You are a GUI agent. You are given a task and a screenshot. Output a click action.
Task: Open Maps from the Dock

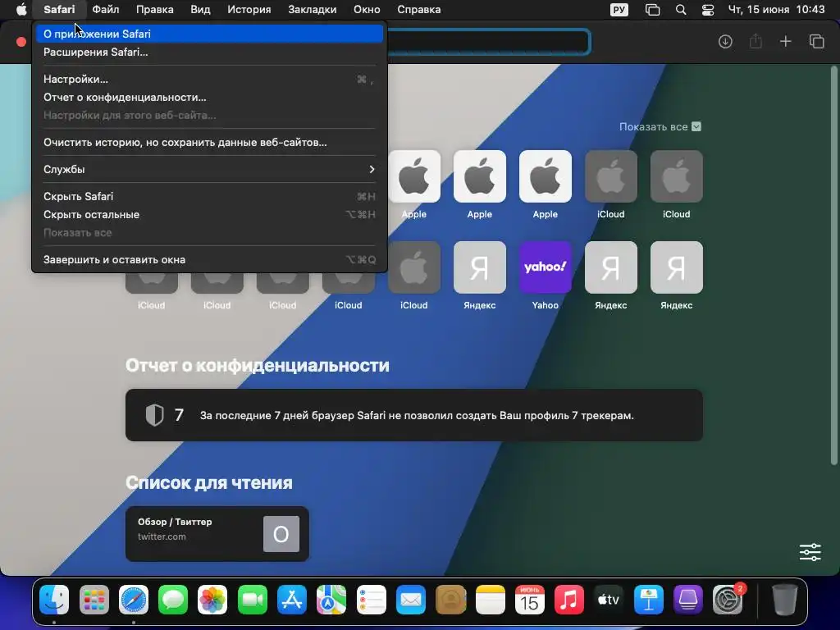point(331,600)
